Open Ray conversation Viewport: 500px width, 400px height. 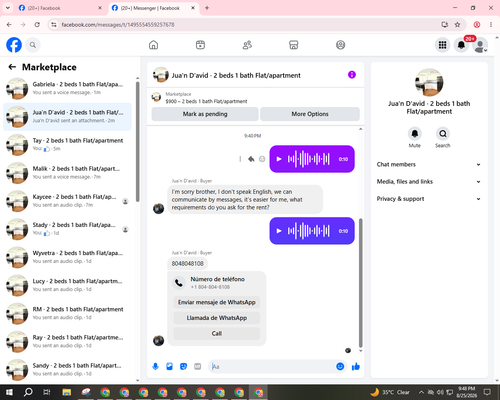click(x=67, y=341)
